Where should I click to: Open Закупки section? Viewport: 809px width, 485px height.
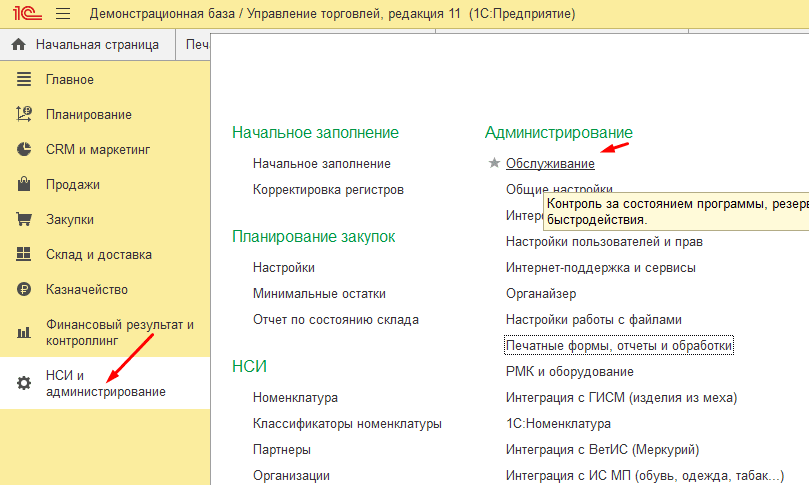[x=105, y=220]
